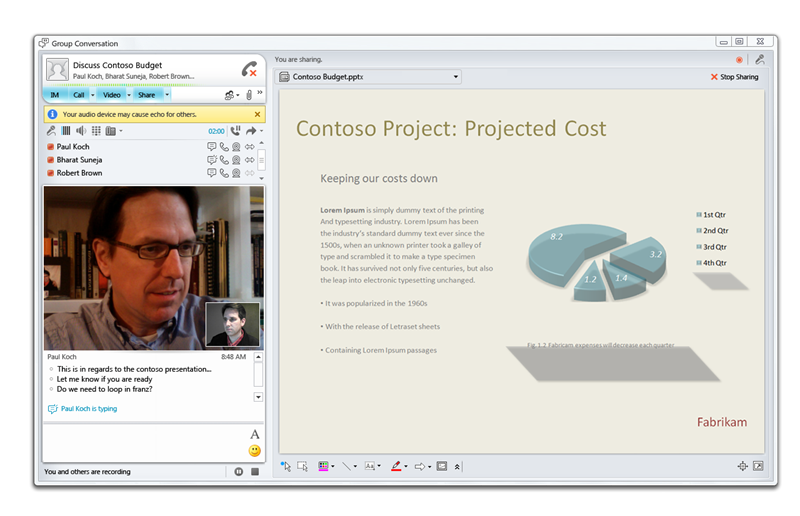The image size is (800, 516).
Task: Click the text font 'A' icon
Action: tap(255, 434)
